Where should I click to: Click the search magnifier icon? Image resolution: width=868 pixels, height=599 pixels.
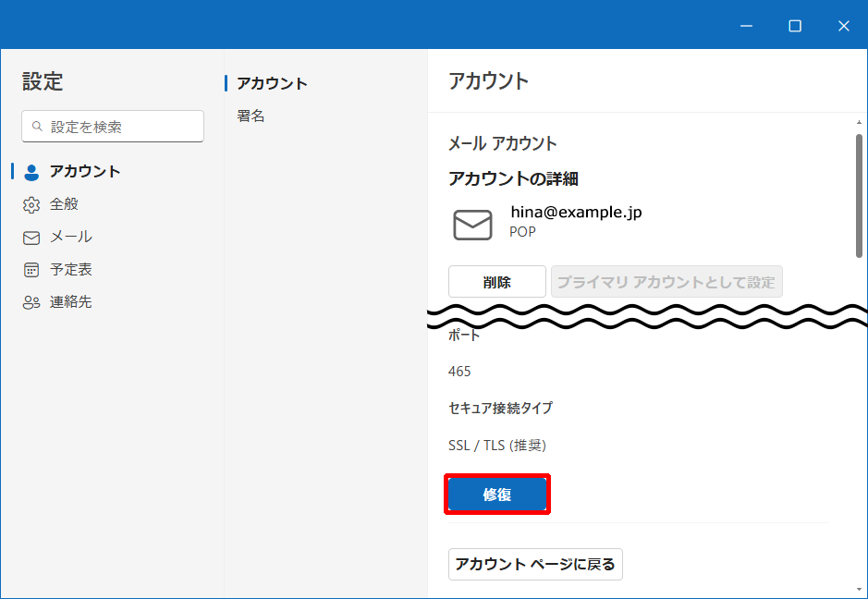pyautogui.click(x=37, y=127)
